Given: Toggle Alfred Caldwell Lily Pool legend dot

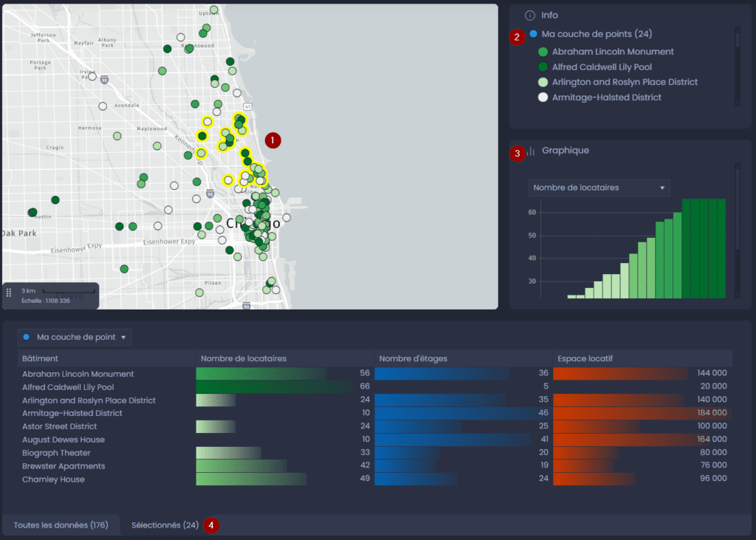Looking at the screenshot, I should (x=543, y=67).
